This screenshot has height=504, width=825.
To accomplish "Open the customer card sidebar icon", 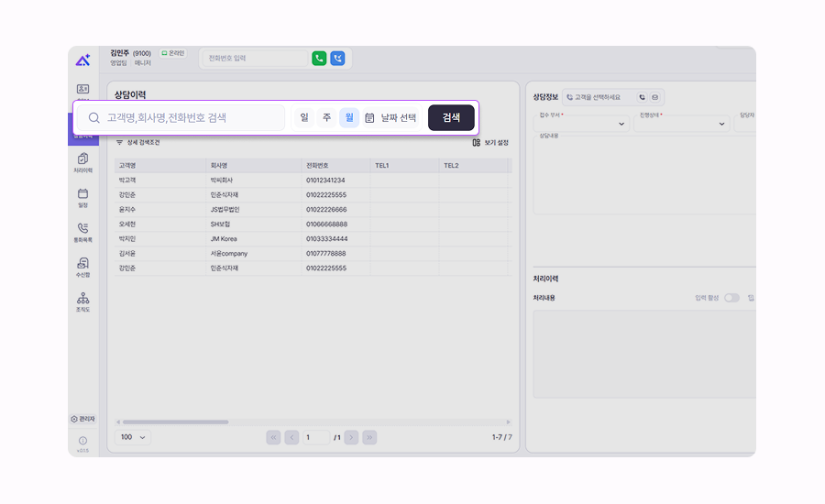I will (x=83, y=89).
